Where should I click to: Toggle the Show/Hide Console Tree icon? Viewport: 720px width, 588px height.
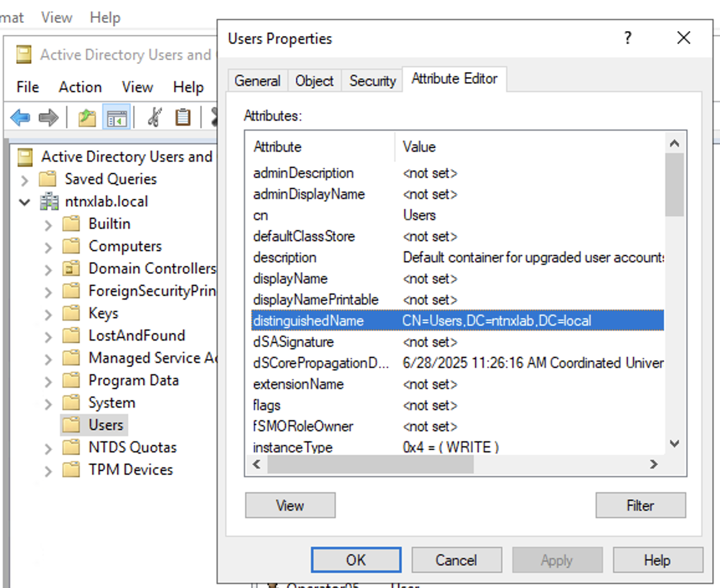pyautogui.click(x=116, y=117)
